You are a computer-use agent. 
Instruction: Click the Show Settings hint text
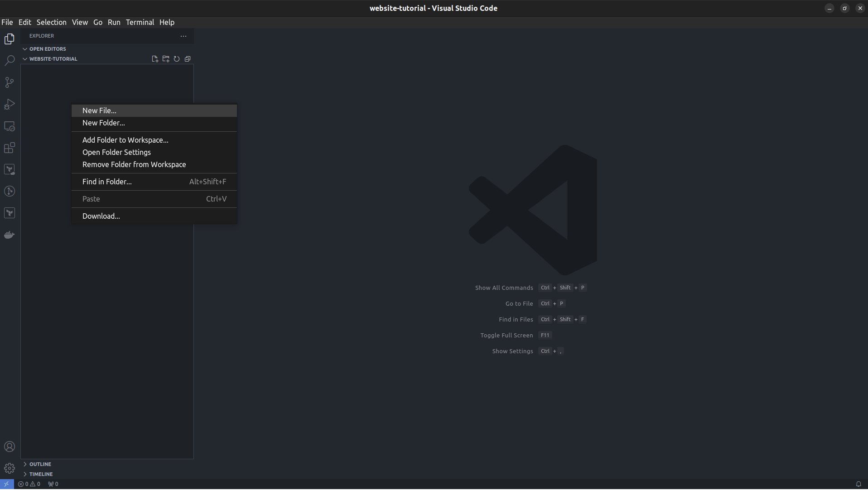click(512, 351)
